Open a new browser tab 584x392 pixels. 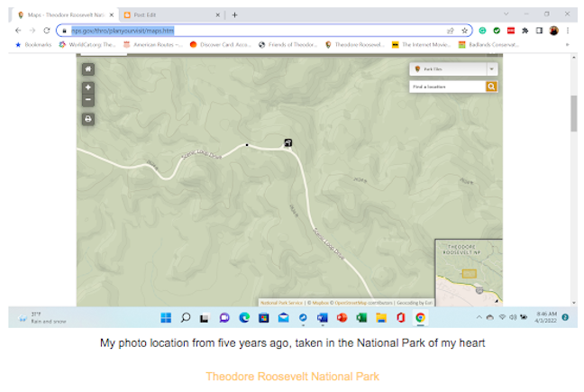point(234,14)
